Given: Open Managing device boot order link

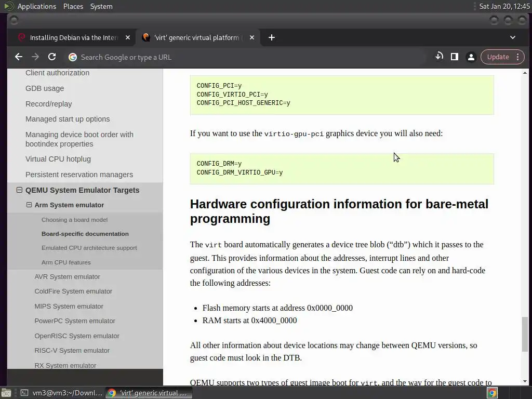Looking at the screenshot, I should pyautogui.click(x=79, y=139).
